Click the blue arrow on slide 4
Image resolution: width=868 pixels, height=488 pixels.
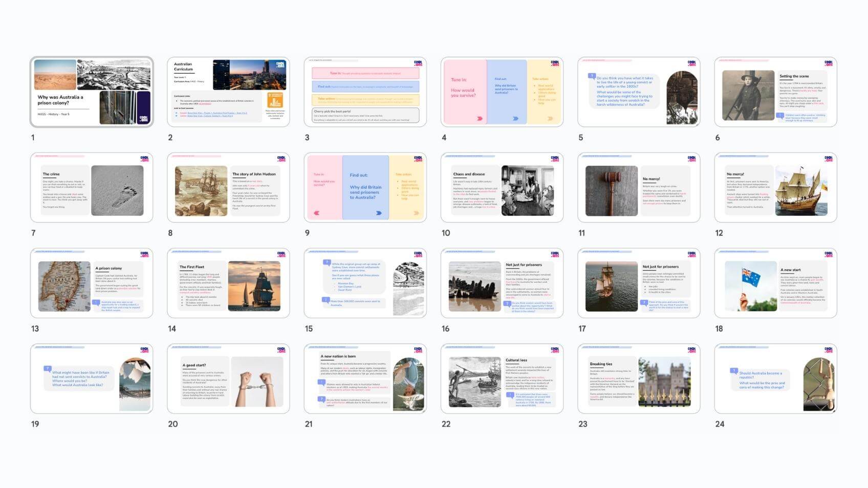[x=515, y=119]
